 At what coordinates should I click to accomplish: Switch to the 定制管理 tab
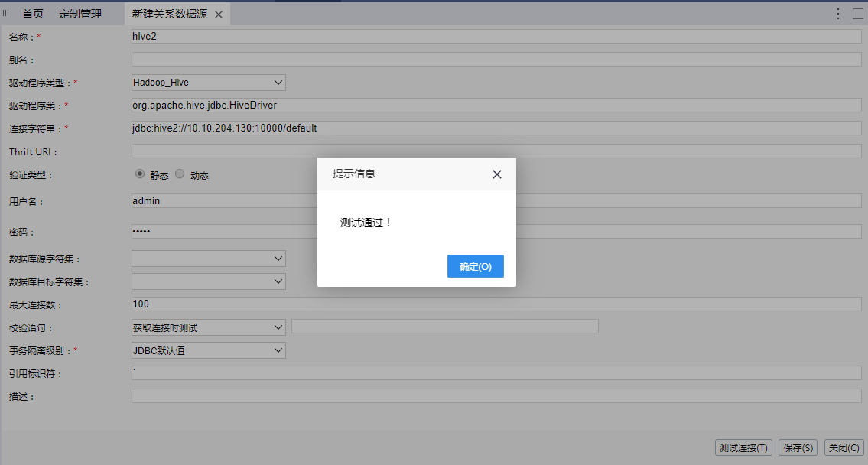pos(80,14)
